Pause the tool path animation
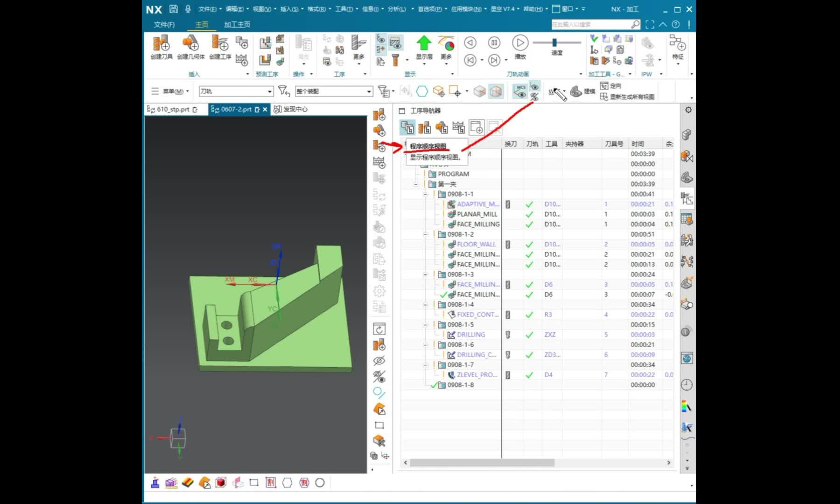 494,42
